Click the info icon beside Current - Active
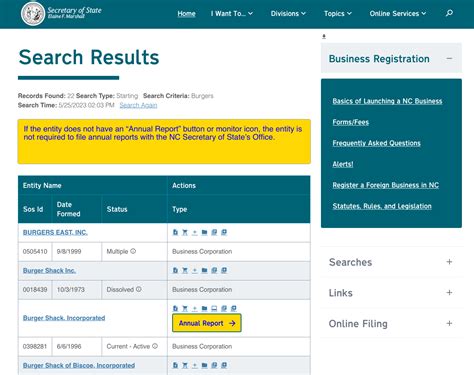474x375 pixels. click(x=155, y=346)
